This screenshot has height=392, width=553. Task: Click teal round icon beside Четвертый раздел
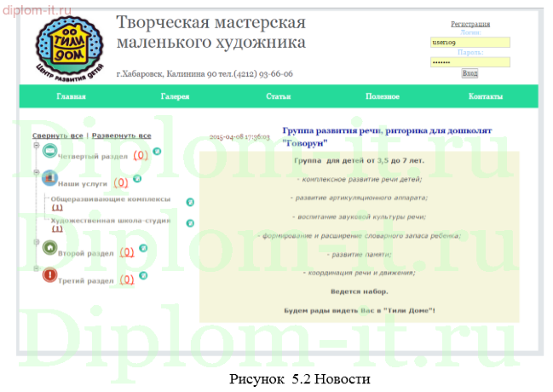(x=157, y=152)
